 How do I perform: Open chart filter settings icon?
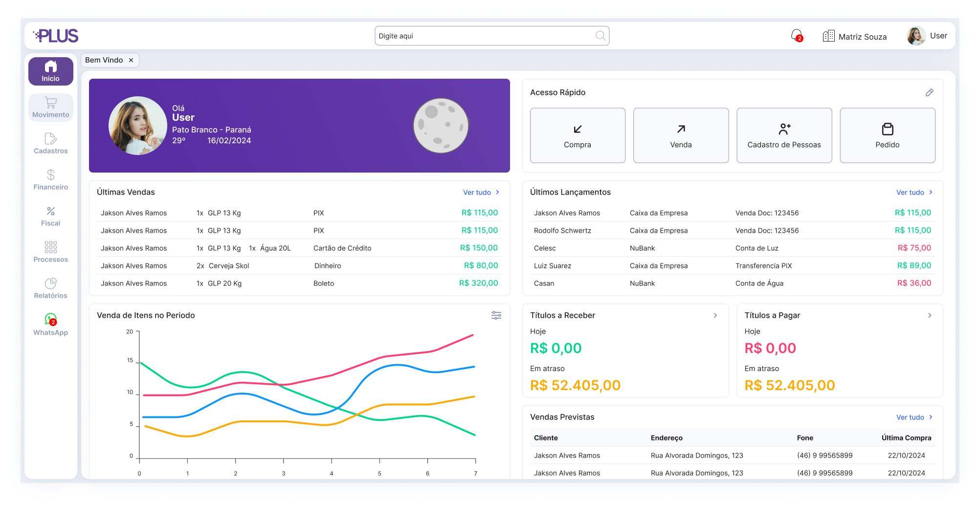(496, 315)
